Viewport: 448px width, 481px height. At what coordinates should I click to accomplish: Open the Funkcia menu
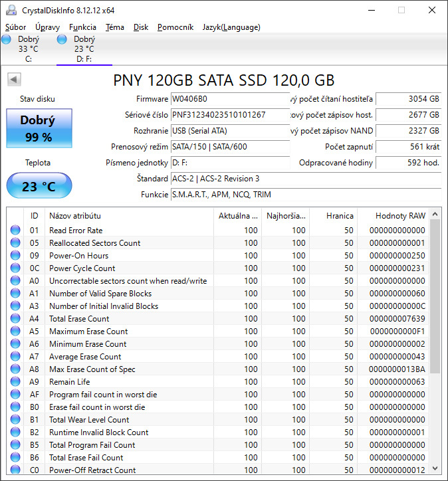pos(82,27)
